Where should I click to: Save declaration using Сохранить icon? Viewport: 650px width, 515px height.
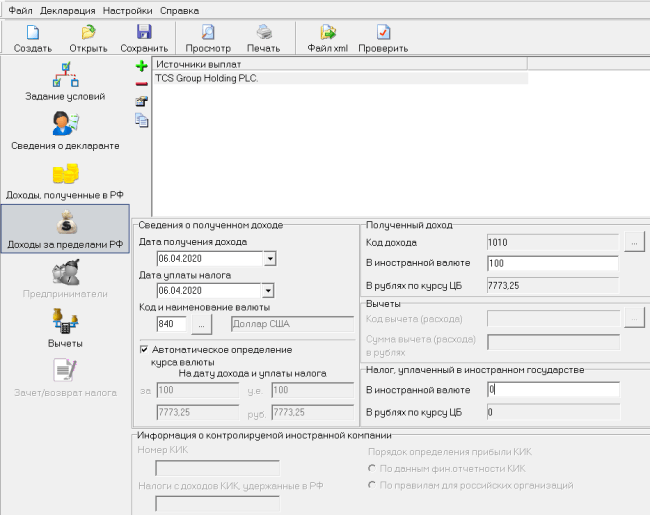(x=144, y=37)
